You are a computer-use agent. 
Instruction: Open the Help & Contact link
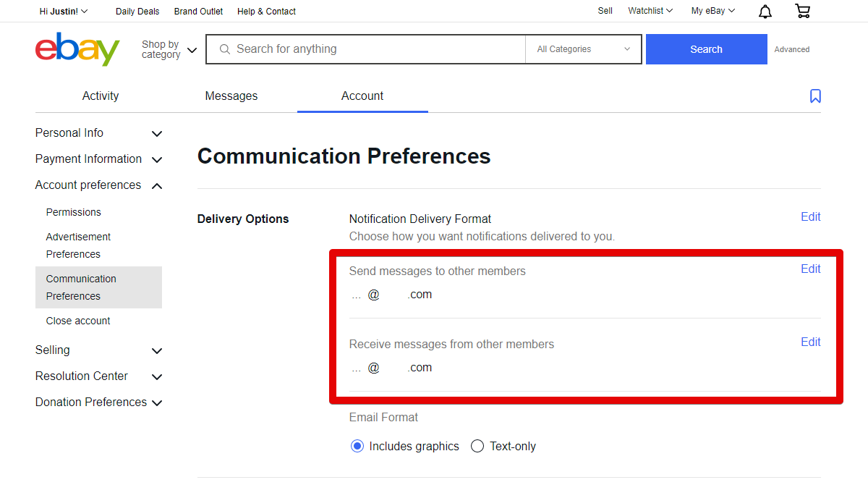click(266, 11)
